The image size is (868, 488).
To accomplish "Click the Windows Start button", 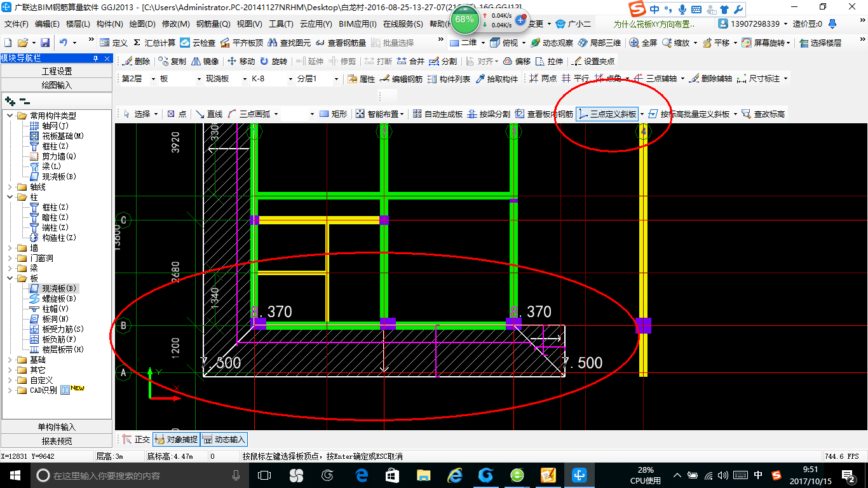I will click(15, 475).
